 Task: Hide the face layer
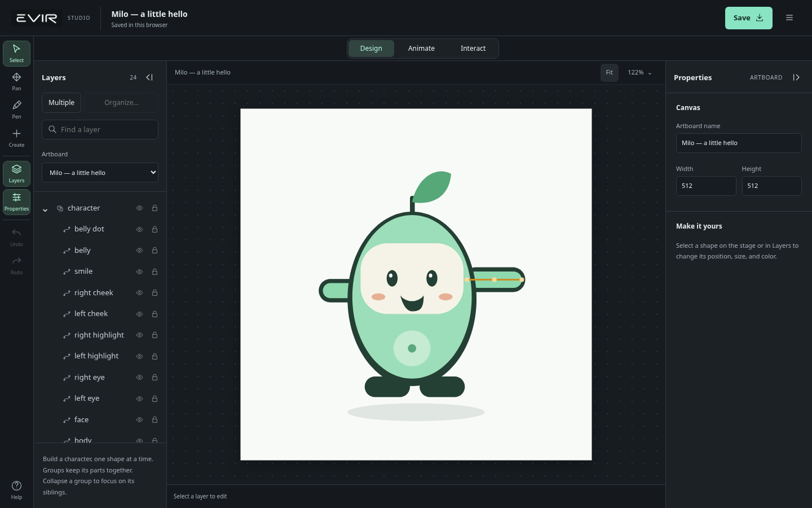(139, 420)
